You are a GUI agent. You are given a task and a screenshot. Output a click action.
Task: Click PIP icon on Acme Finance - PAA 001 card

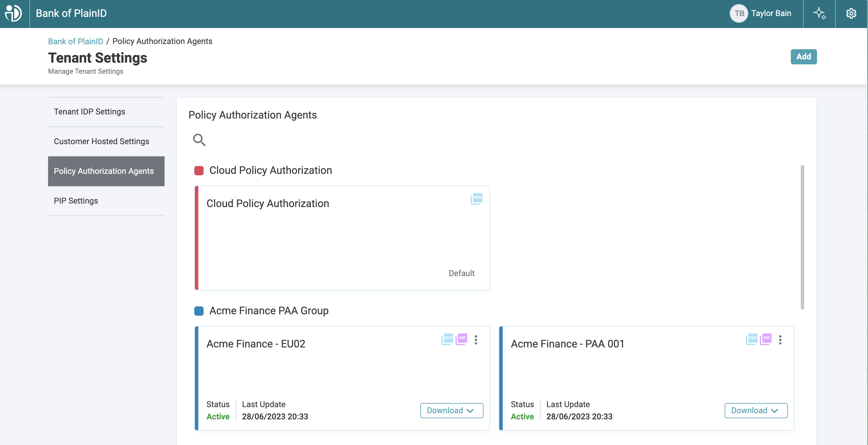point(766,339)
